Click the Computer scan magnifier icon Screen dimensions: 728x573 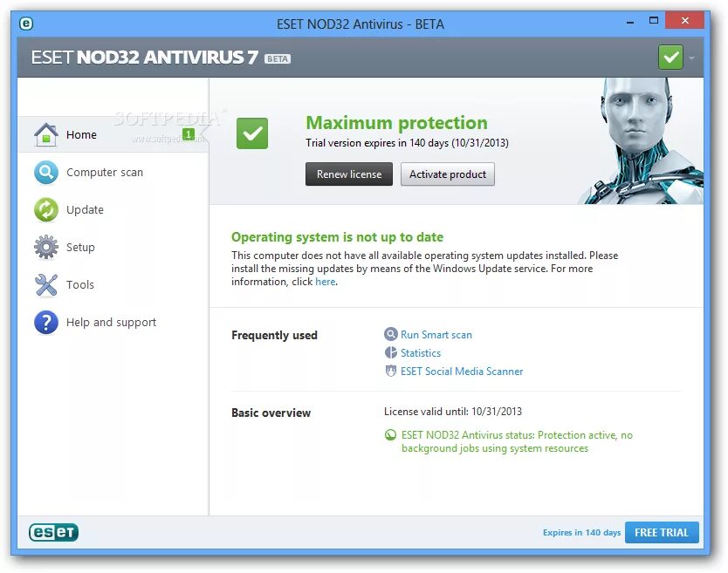point(46,172)
